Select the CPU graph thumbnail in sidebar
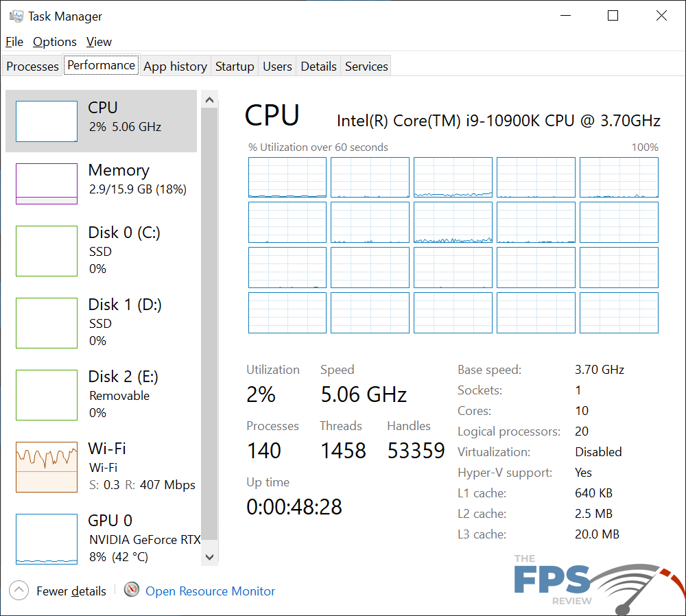The height and width of the screenshot is (616, 686). point(47,121)
